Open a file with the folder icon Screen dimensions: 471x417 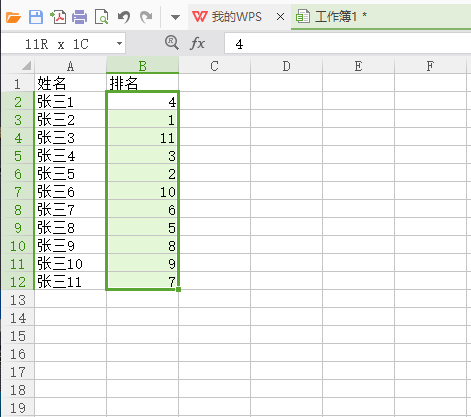click(13, 17)
